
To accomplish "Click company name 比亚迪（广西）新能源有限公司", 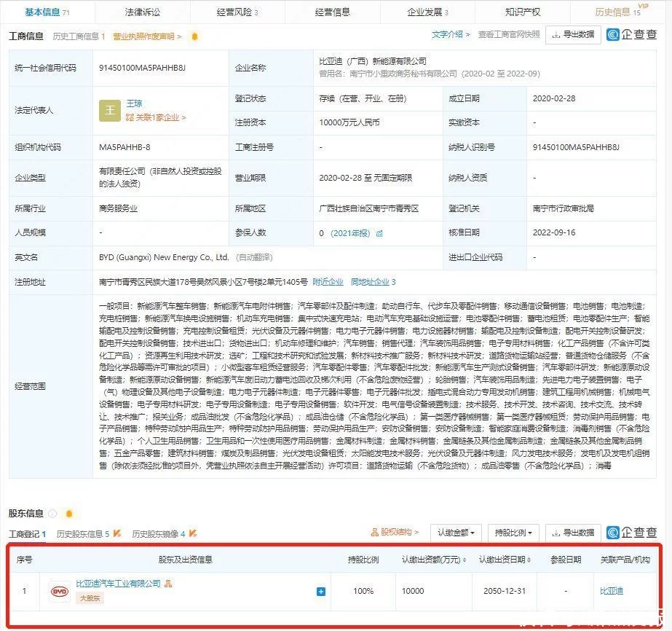I will click(373, 61).
